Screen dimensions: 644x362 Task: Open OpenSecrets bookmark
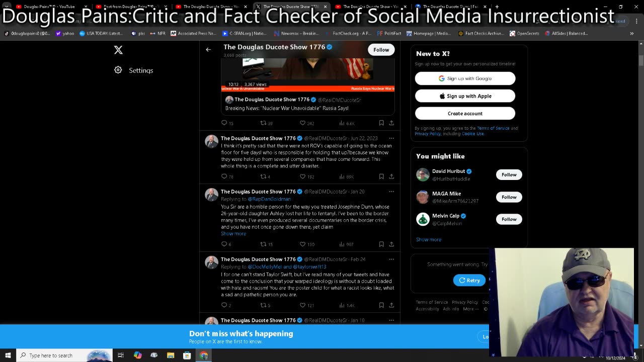[524, 33]
